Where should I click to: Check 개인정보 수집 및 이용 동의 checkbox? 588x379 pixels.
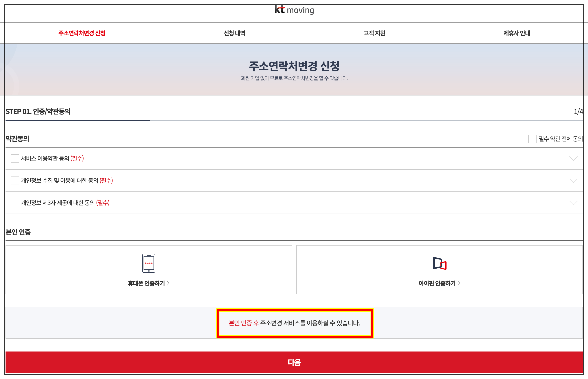pos(15,181)
